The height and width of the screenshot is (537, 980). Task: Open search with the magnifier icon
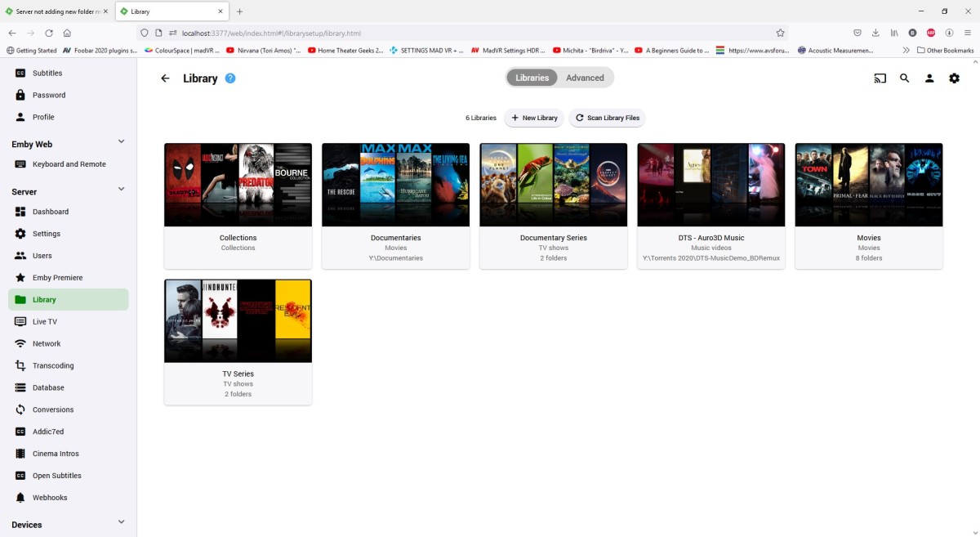[x=905, y=78]
